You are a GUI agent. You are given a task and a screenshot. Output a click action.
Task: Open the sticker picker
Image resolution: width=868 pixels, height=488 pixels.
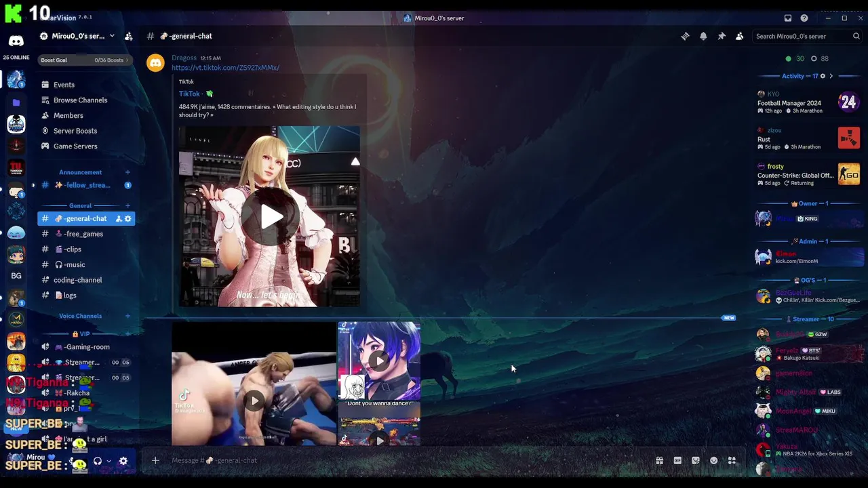(x=696, y=460)
